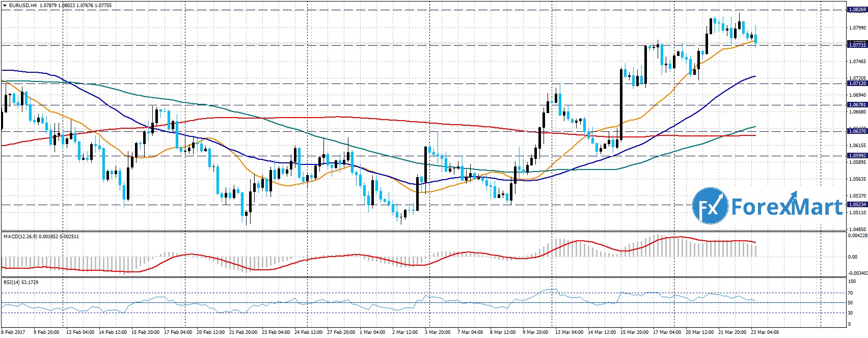Click the 14 Mar 12:00 time label
The height and width of the screenshot is (338, 868).
(602, 332)
